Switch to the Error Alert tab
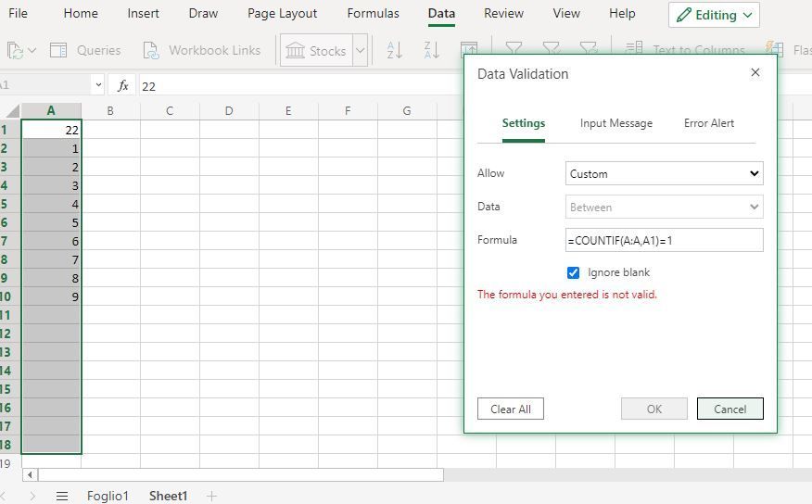812x504 pixels. coord(708,123)
